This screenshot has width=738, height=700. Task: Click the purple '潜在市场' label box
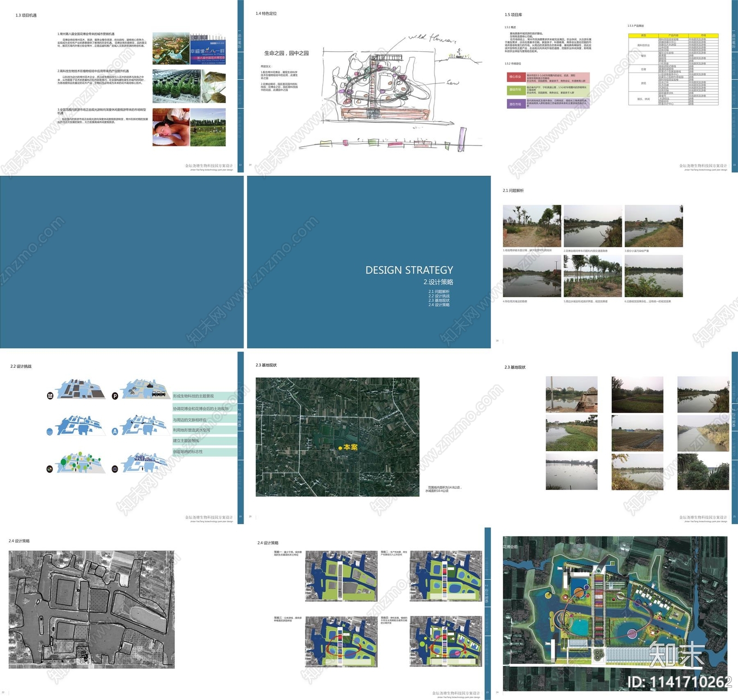pyautogui.click(x=516, y=104)
